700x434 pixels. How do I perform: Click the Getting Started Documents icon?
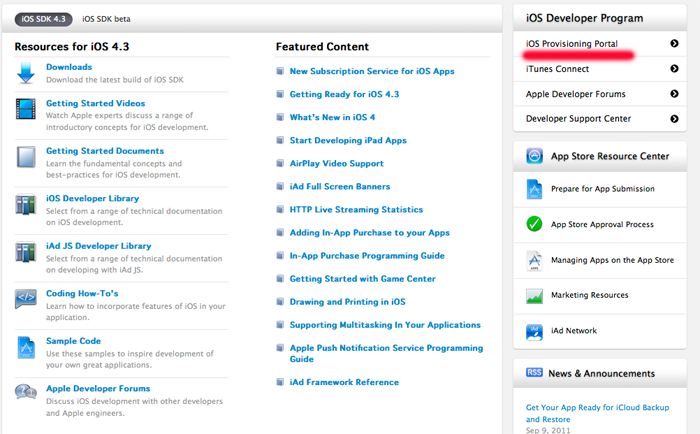pos(26,157)
